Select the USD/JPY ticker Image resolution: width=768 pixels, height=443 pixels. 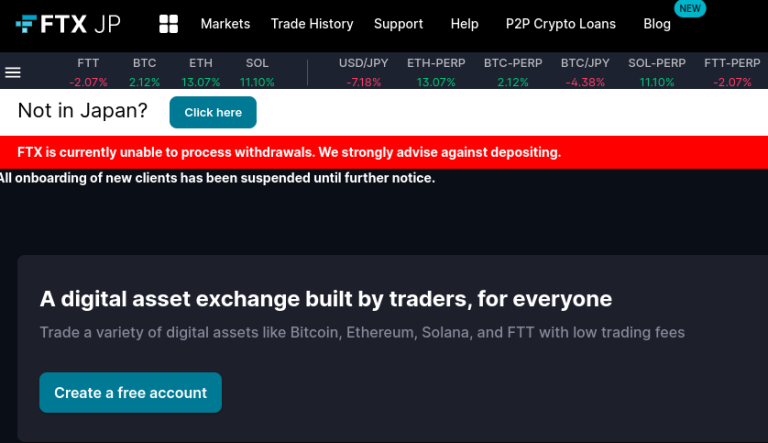[363, 72]
